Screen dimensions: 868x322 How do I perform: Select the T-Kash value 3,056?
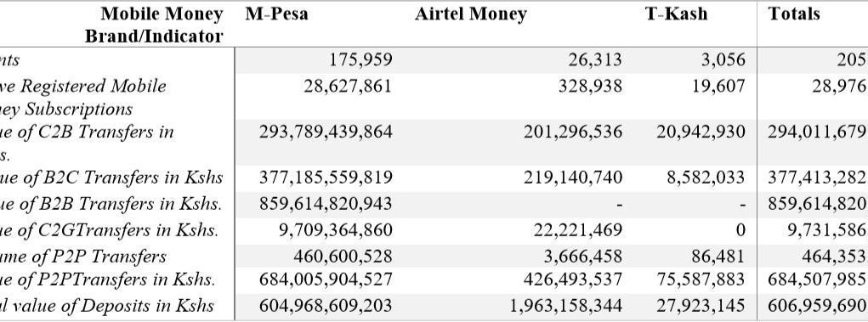click(723, 59)
